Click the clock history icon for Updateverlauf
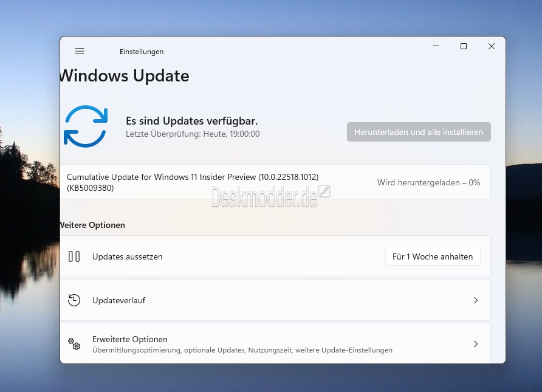This screenshot has height=392, width=542. point(74,300)
